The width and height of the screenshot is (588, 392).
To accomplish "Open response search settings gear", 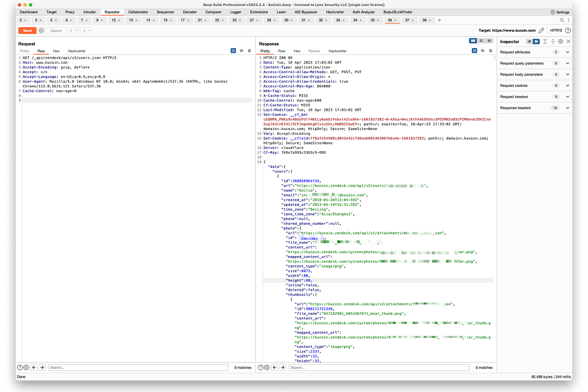I will [x=267, y=367].
